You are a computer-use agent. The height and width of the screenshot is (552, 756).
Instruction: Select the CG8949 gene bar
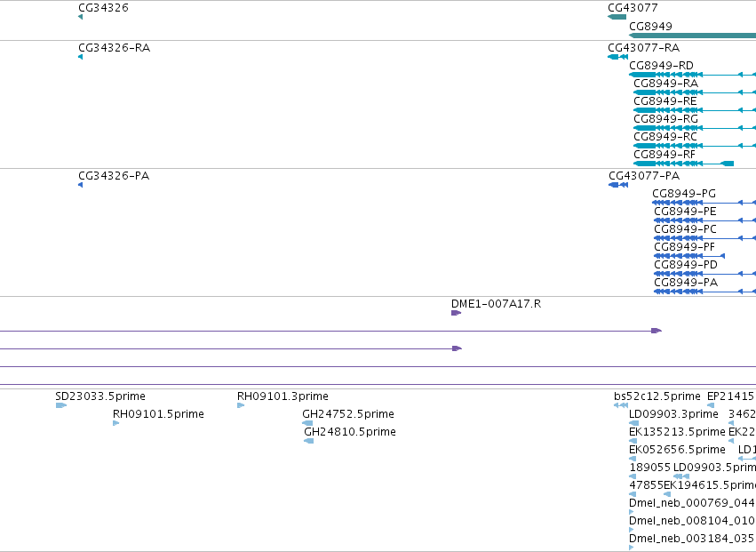point(692,36)
